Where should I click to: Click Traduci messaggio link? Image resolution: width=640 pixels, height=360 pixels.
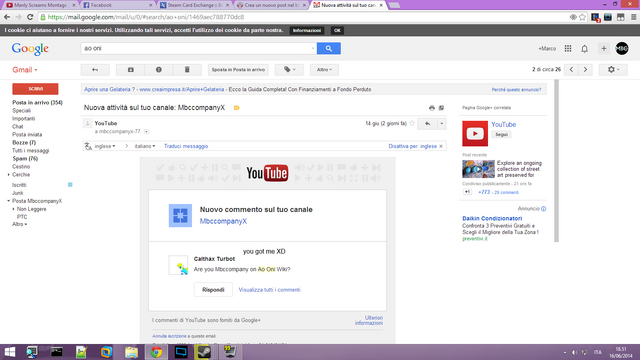(x=186, y=146)
